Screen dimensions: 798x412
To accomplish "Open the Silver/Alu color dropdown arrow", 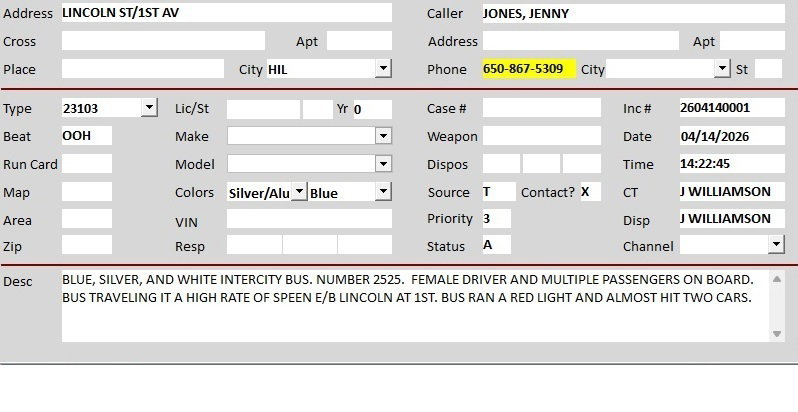I will click(298, 192).
